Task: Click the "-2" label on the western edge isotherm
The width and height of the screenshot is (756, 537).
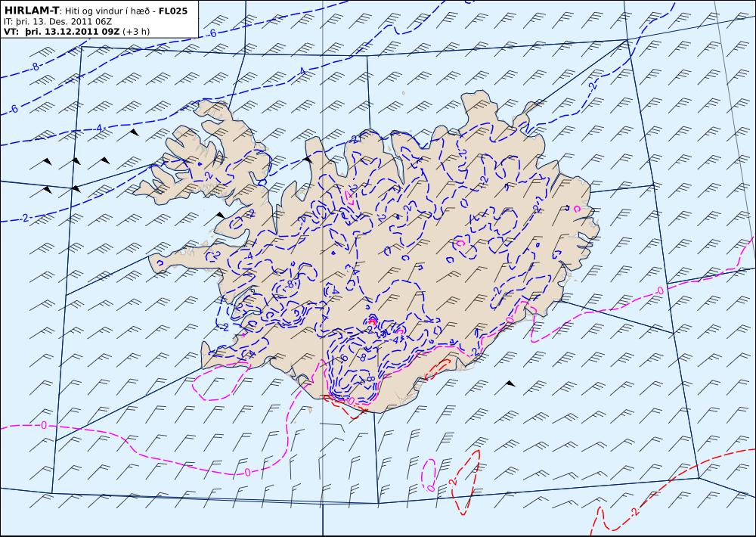Action: (24, 218)
